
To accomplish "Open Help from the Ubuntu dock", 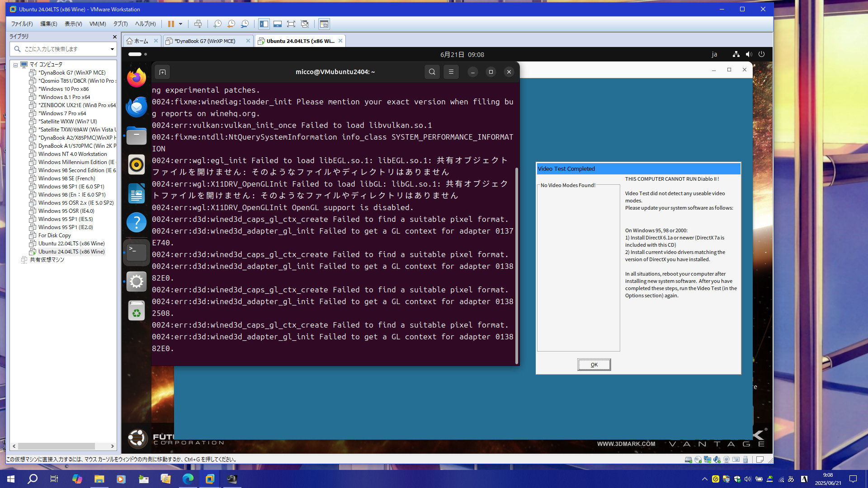I will (x=136, y=223).
